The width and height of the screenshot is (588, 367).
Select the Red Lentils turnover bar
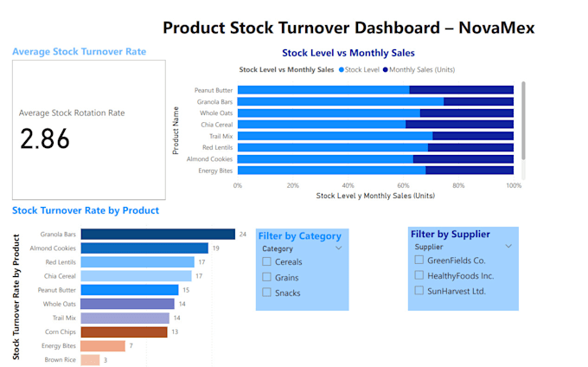pyautogui.click(x=137, y=262)
